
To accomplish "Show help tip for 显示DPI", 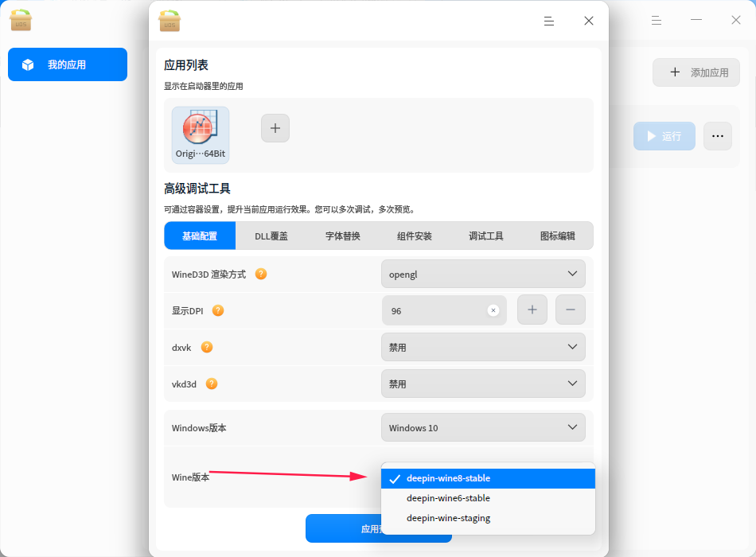I will point(218,310).
